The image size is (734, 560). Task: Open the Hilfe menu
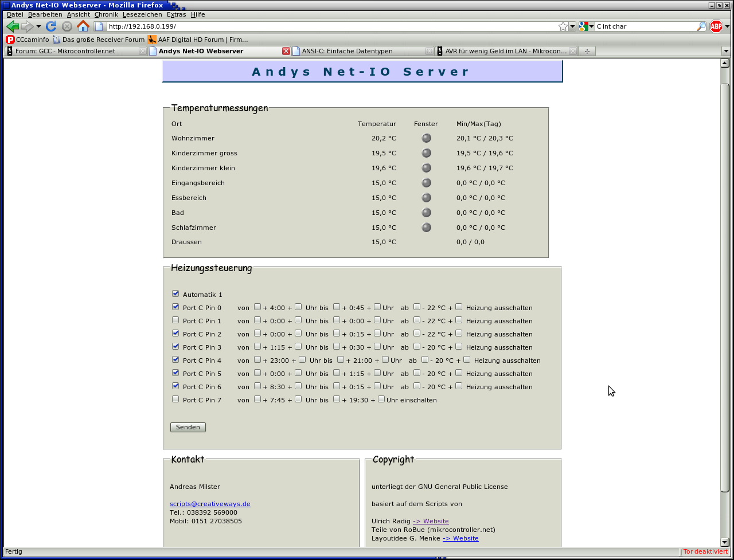click(198, 14)
